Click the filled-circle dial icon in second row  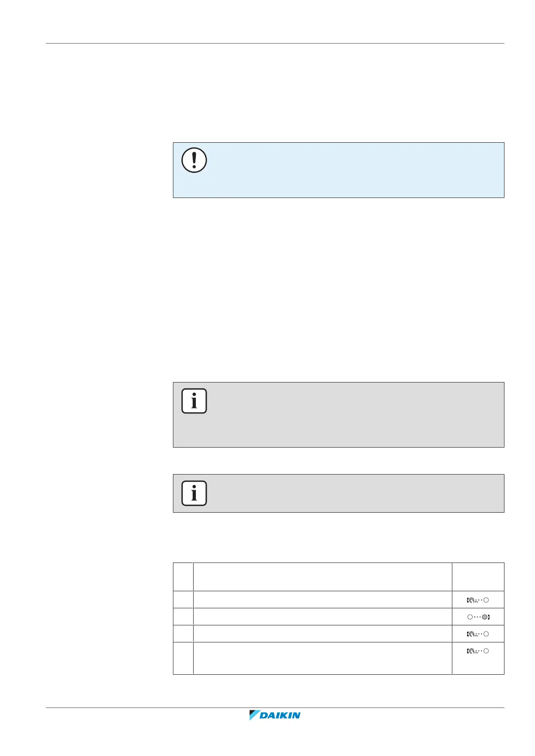click(x=478, y=617)
